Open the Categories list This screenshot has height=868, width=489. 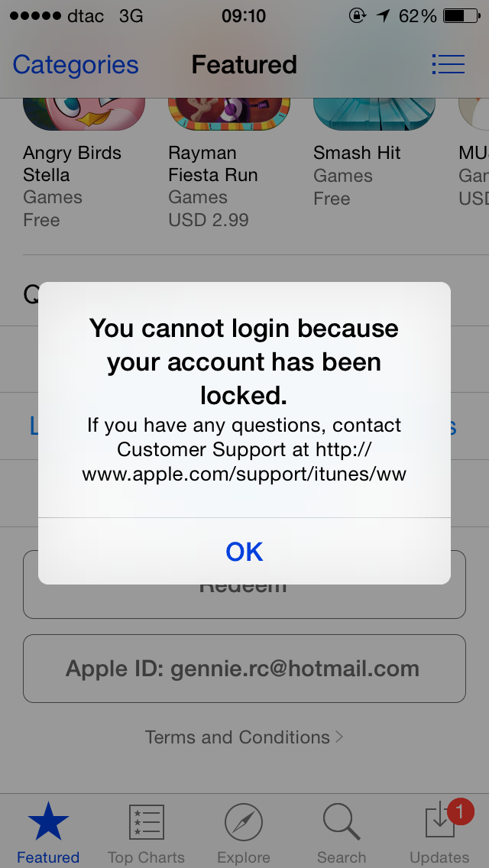coord(76,65)
